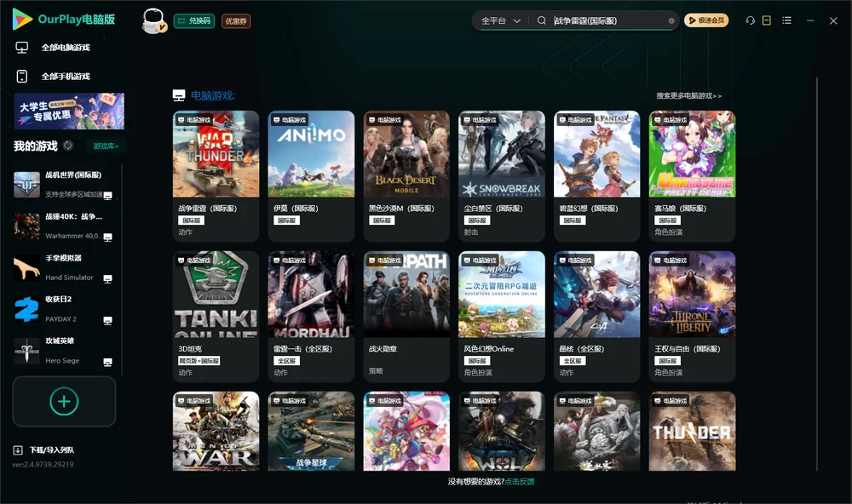Open Snowbreak 尘白禁区 game card

[x=502, y=176]
